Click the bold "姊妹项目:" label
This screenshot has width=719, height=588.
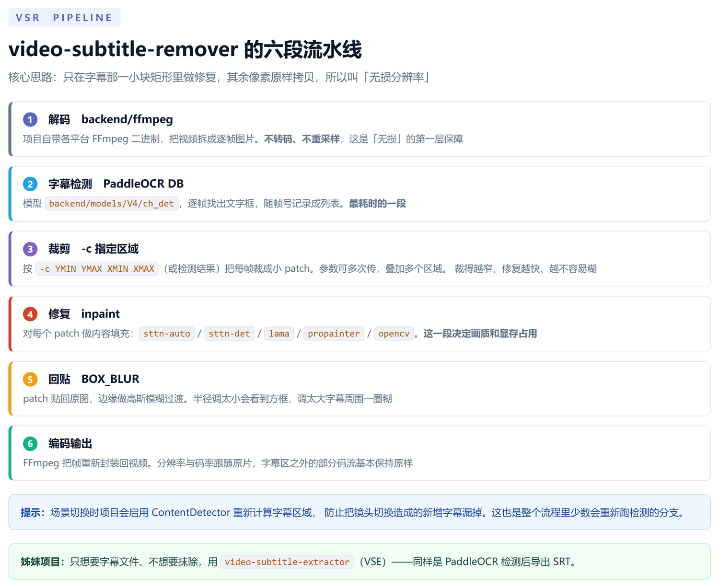click(x=43, y=562)
